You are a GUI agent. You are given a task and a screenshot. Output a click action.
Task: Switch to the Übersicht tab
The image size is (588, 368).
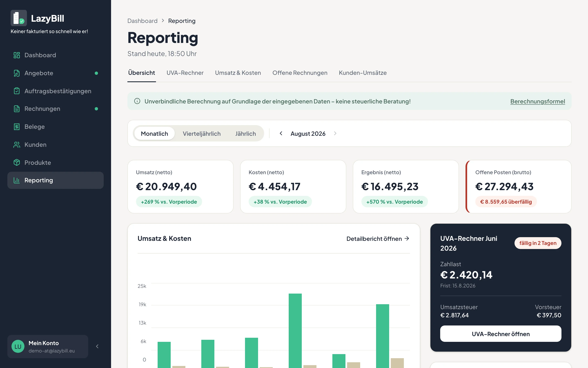point(141,73)
